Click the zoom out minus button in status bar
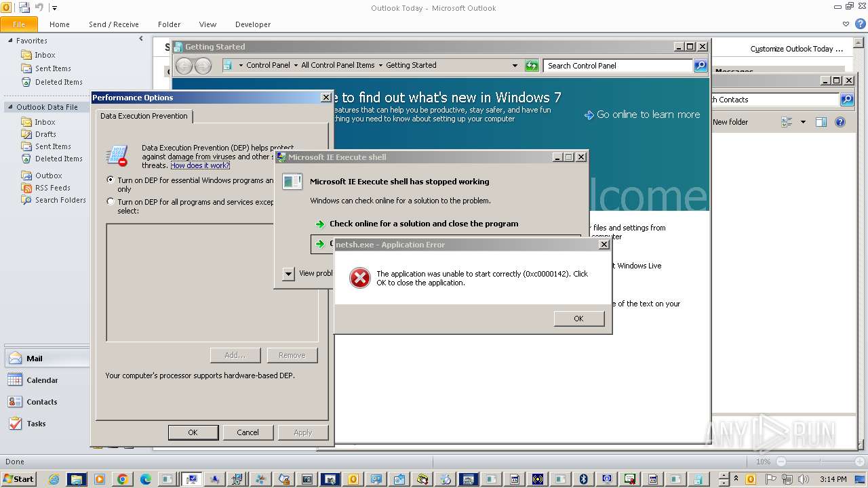The width and height of the screenshot is (868, 488). point(781,462)
